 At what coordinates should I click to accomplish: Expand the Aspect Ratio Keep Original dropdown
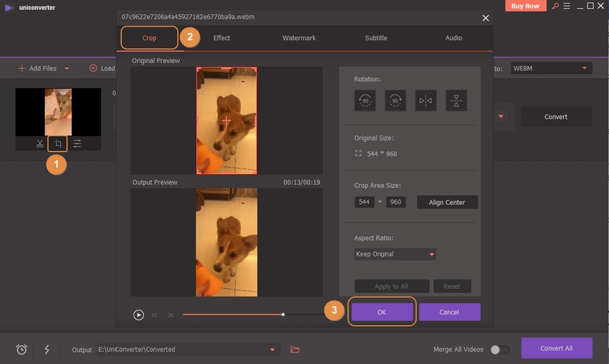point(395,254)
